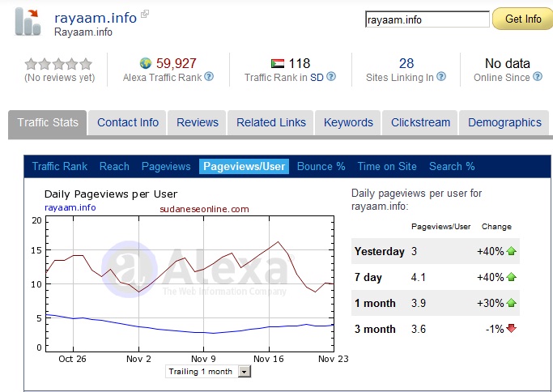This screenshot has width=553, height=392.
Task: Click red down arrow in 3 month row
Action: [511, 329]
